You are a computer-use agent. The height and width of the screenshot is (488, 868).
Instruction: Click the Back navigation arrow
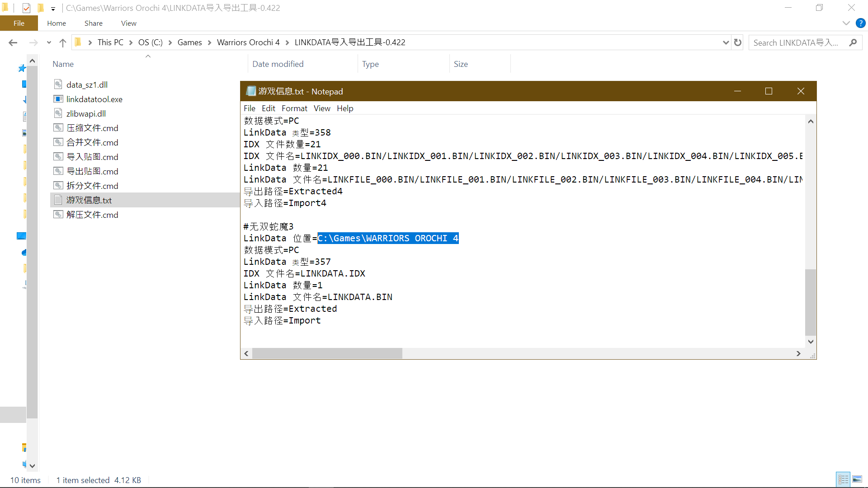(x=13, y=42)
